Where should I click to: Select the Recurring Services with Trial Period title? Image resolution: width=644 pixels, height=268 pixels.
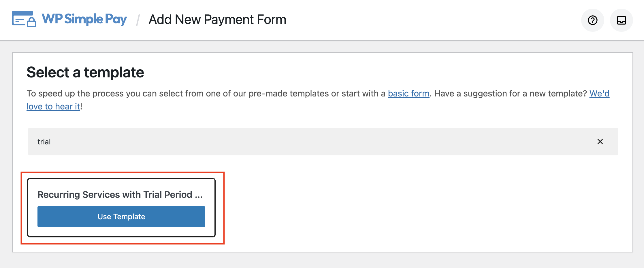coord(115,195)
